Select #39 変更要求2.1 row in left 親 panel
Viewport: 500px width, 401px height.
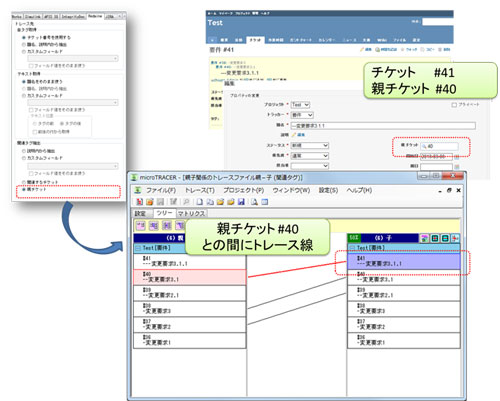(x=190, y=293)
